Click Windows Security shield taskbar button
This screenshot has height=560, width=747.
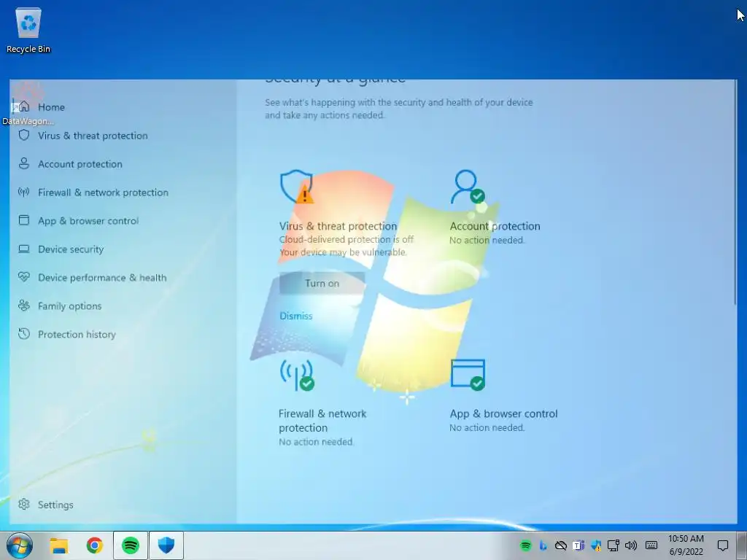pos(166,545)
